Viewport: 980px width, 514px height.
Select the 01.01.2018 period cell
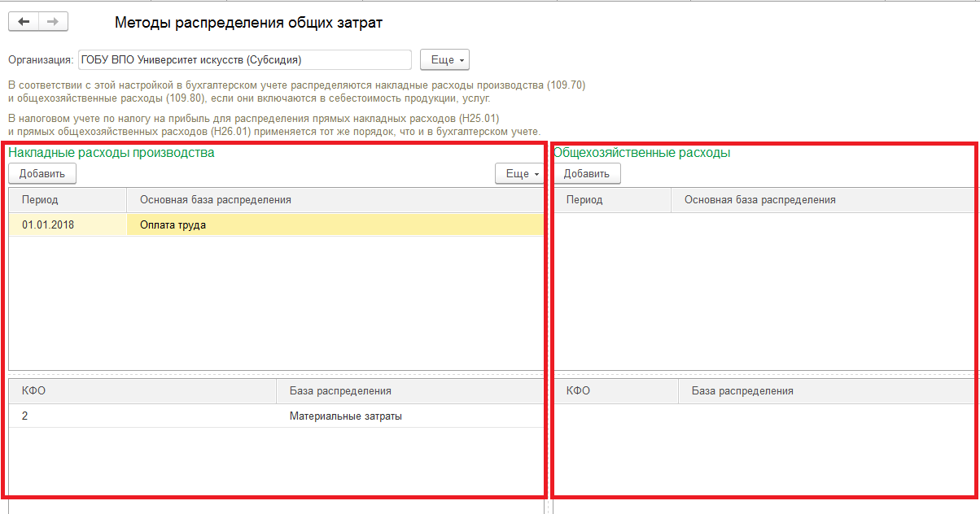click(68, 225)
